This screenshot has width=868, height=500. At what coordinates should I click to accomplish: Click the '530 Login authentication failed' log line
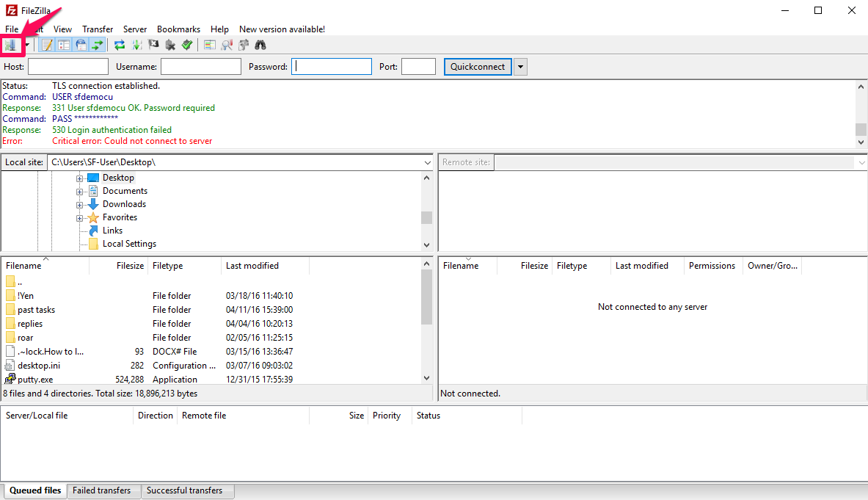112,130
